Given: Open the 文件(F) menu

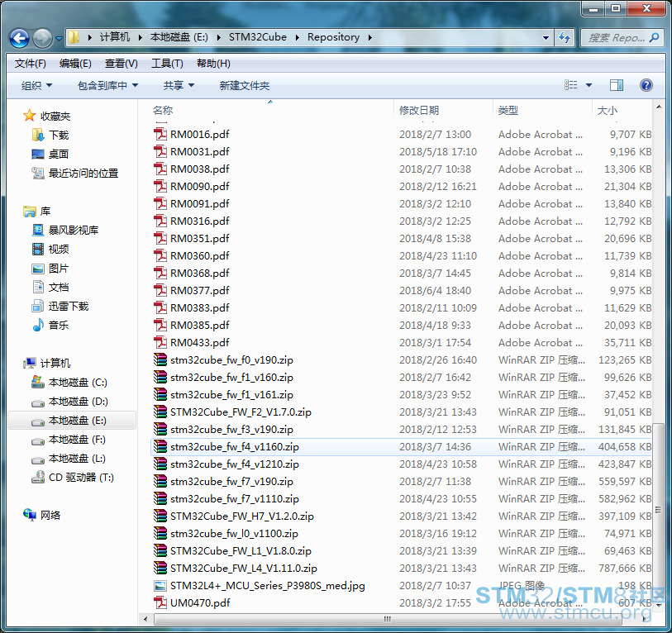Looking at the screenshot, I should (x=31, y=64).
